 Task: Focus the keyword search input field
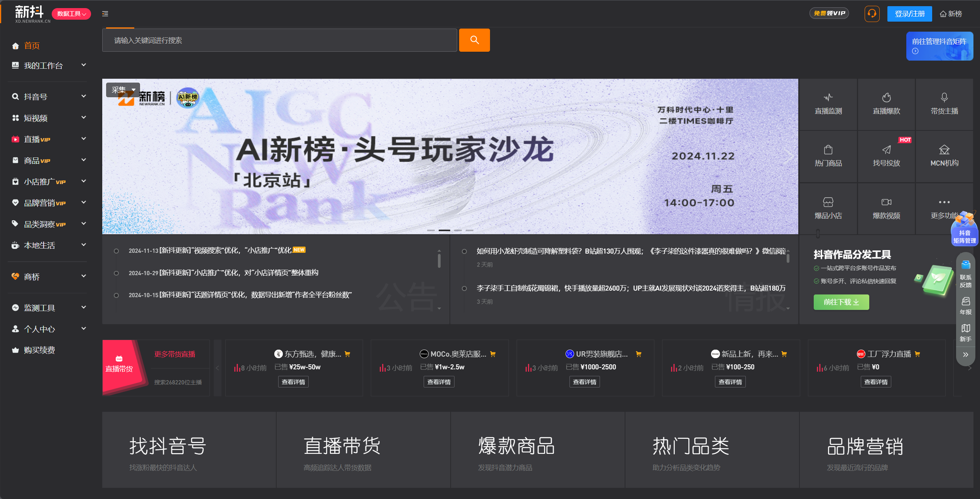coord(279,40)
